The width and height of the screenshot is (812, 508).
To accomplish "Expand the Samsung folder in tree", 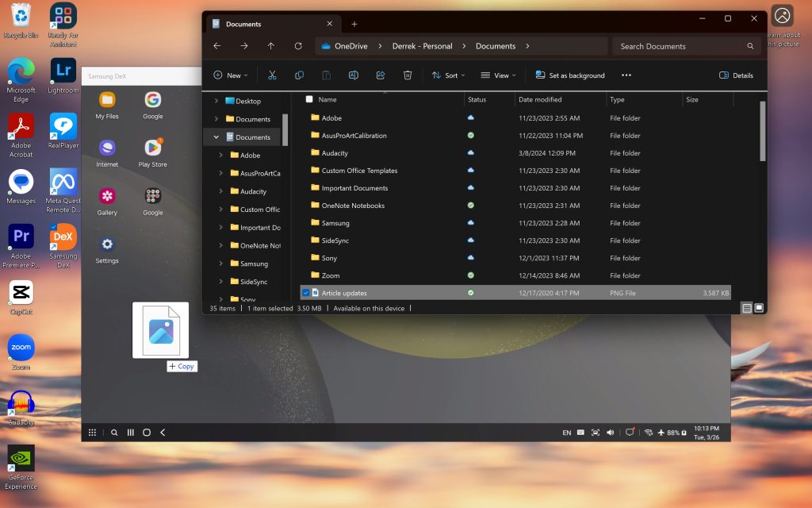I will (221, 264).
